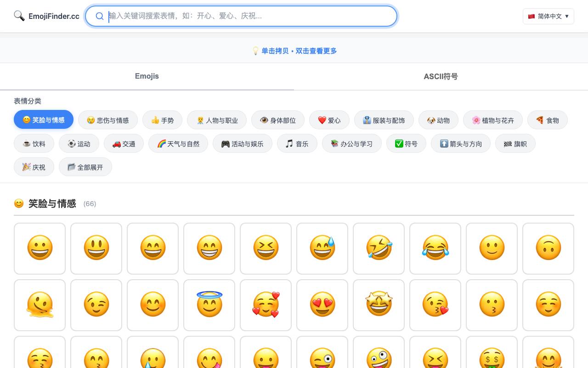Choose the 符号 category

pyautogui.click(x=406, y=144)
